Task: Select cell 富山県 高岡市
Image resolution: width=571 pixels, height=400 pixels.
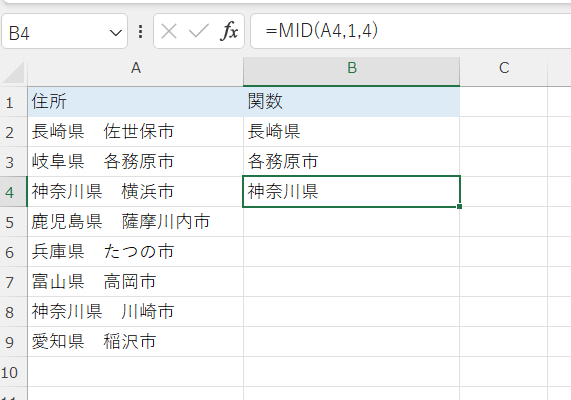Action: [x=135, y=282]
